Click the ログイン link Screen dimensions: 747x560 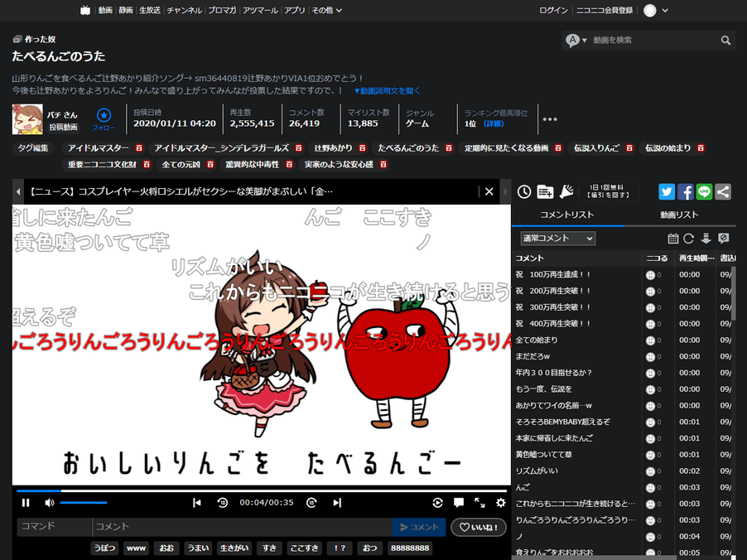(x=553, y=10)
